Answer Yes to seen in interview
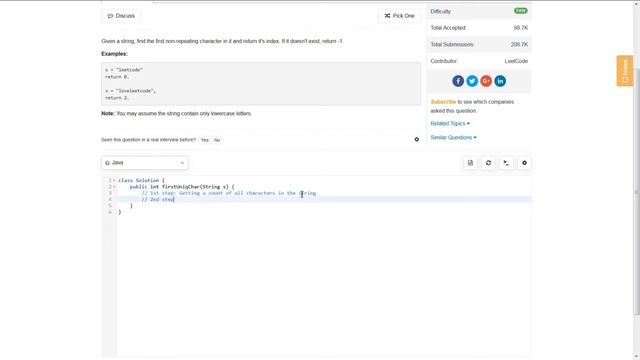640x360 pixels. (x=204, y=140)
